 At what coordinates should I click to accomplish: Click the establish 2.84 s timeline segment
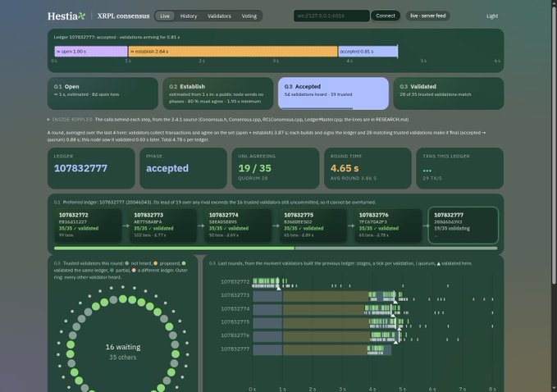click(233, 52)
